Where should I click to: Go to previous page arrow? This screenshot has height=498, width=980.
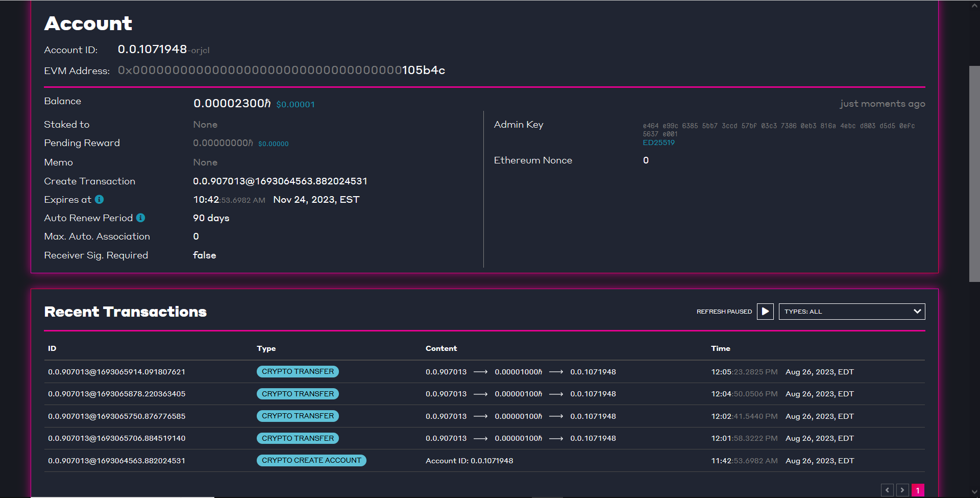(x=887, y=490)
